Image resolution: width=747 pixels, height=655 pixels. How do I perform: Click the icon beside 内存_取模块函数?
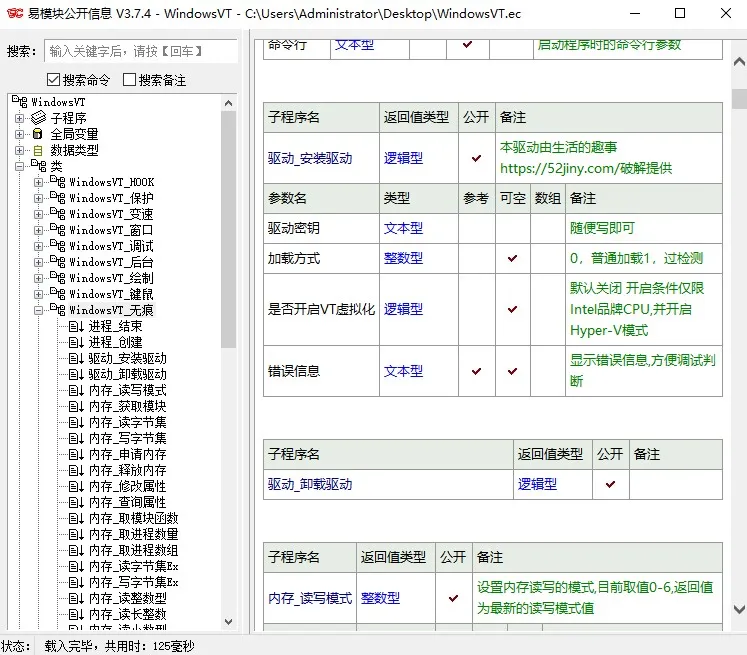pyautogui.click(x=76, y=518)
